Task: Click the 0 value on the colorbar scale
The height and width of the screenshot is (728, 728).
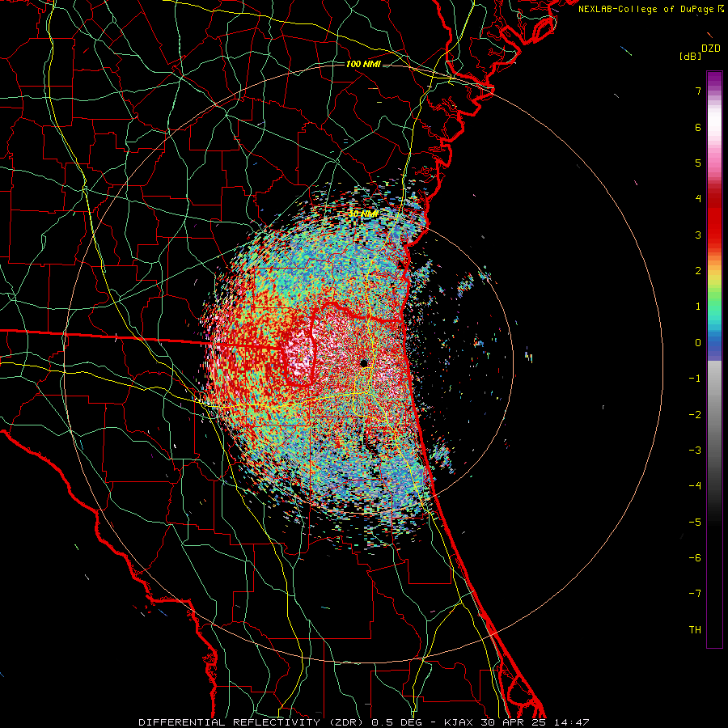Action: click(698, 343)
